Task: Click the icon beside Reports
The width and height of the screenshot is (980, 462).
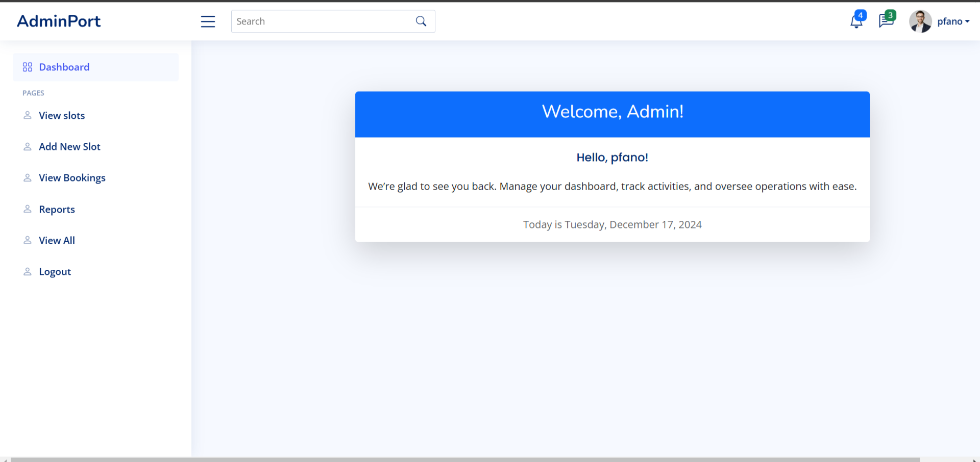Action: point(28,210)
